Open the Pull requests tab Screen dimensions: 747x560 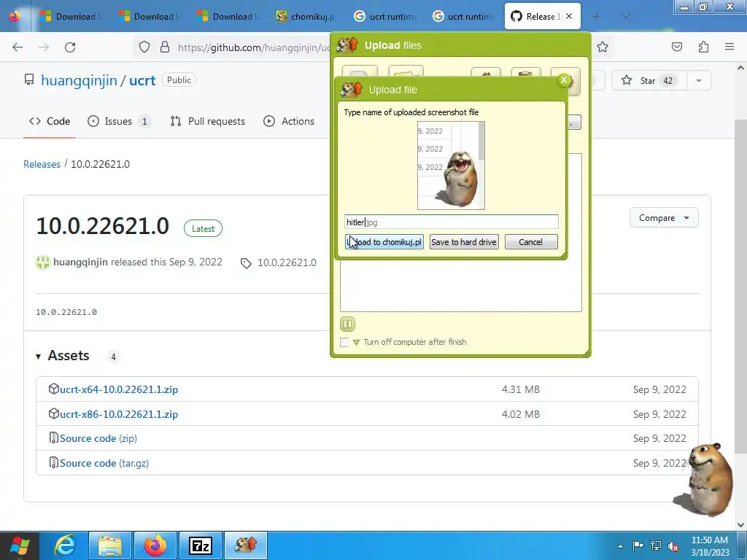point(207,122)
